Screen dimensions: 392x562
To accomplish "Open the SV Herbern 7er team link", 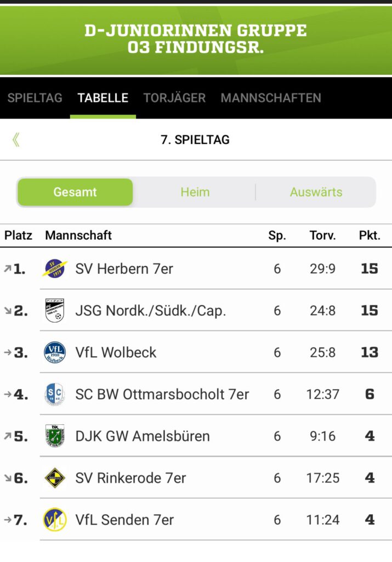I will [124, 269].
